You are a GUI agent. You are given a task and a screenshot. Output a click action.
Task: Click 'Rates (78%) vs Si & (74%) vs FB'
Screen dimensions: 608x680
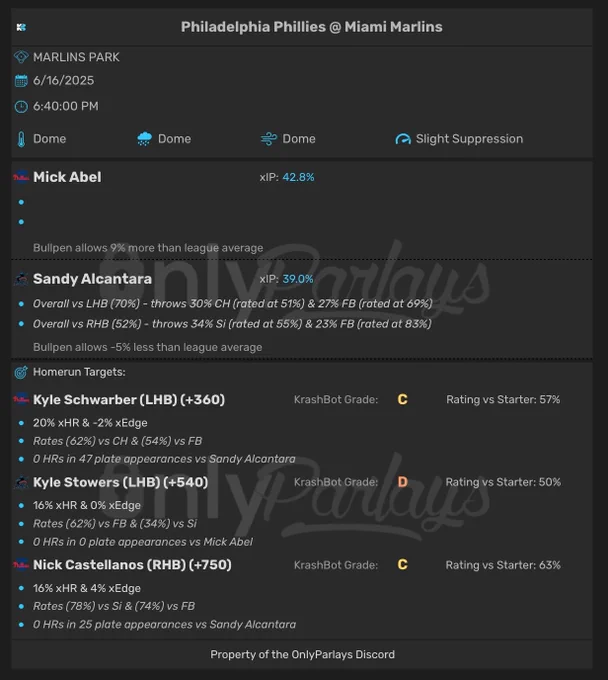pos(114,606)
